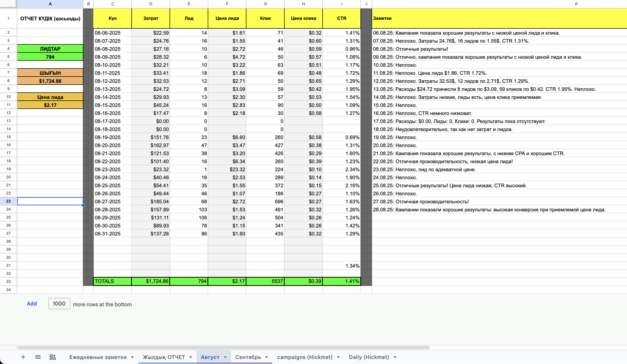Screen dimensions: 627x364
Task: Select the active empty cell A23
Action: (x=50, y=201)
